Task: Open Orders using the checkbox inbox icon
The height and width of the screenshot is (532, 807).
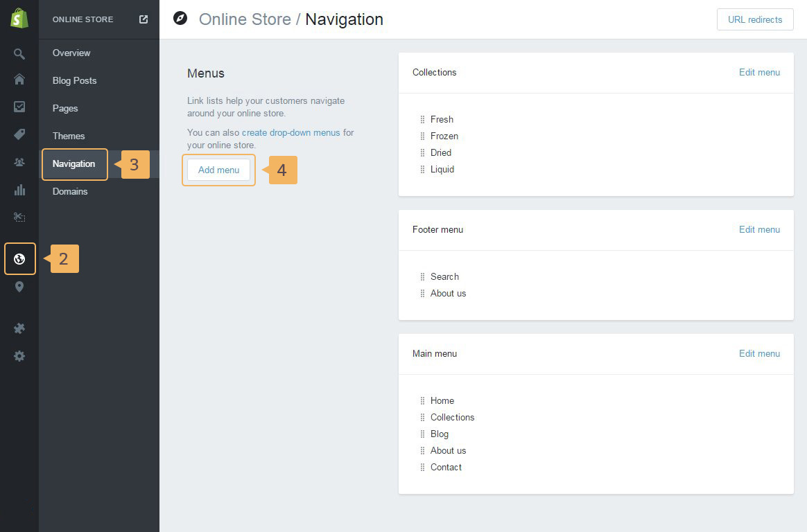Action: [x=19, y=107]
